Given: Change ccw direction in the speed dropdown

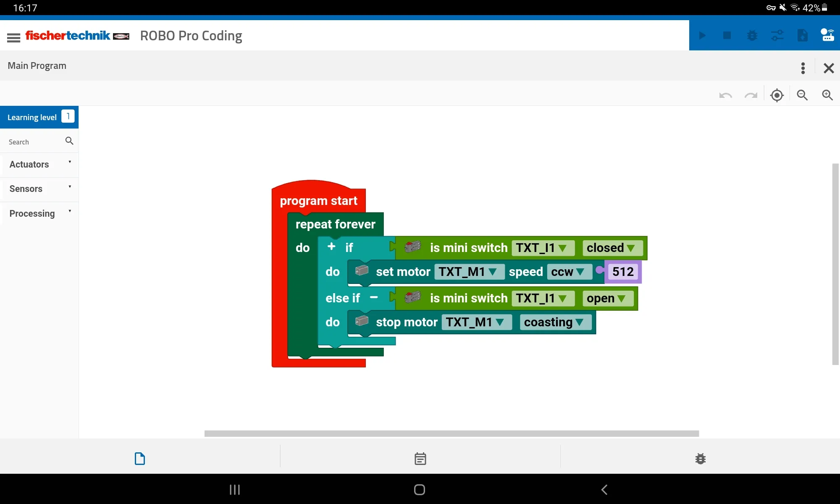Looking at the screenshot, I should pyautogui.click(x=569, y=272).
